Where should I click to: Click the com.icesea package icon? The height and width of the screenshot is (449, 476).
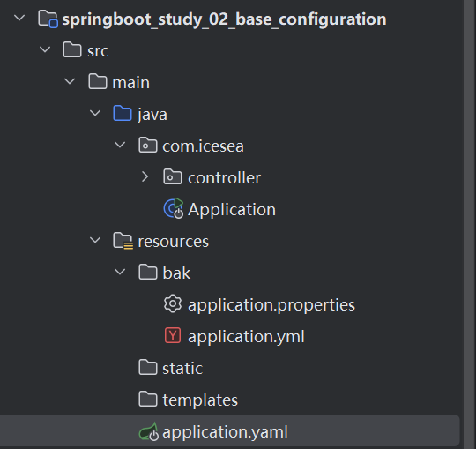(148, 145)
